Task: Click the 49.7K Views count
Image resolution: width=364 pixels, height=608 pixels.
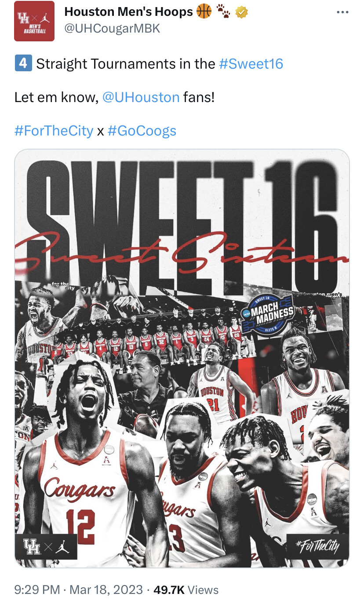Action: pyautogui.click(x=186, y=590)
